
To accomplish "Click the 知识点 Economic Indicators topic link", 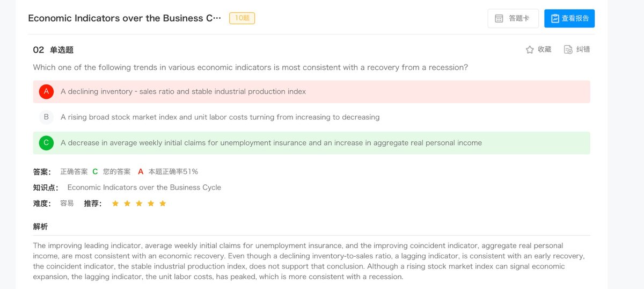I will point(144,187).
